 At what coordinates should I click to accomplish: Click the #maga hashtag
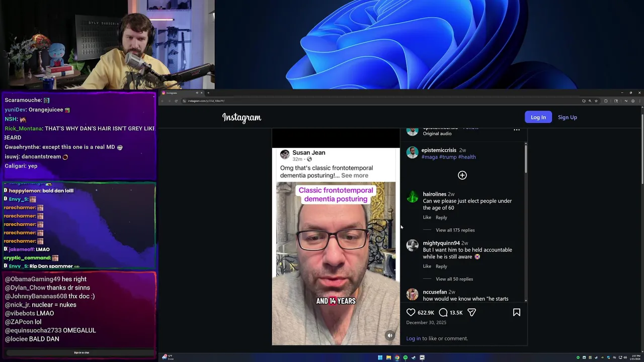[429, 157]
